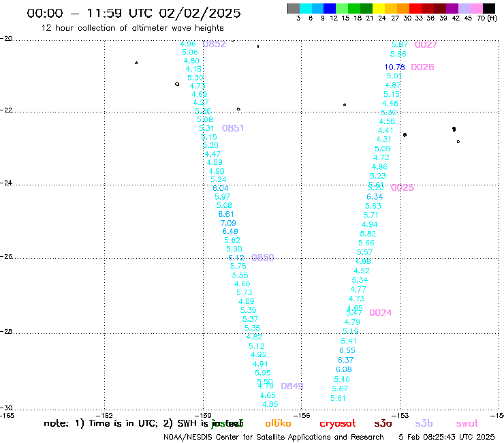The width and height of the screenshot is (504, 443).
Task: Select the 6.49 reading on the s3b track
Action: 230,231
